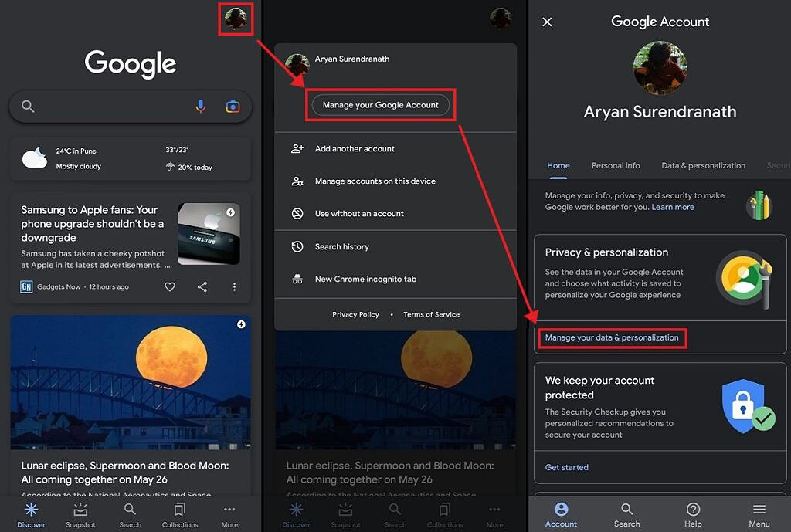Click the Get started link
The height and width of the screenshot is (532, 791).
click(566, 467)
